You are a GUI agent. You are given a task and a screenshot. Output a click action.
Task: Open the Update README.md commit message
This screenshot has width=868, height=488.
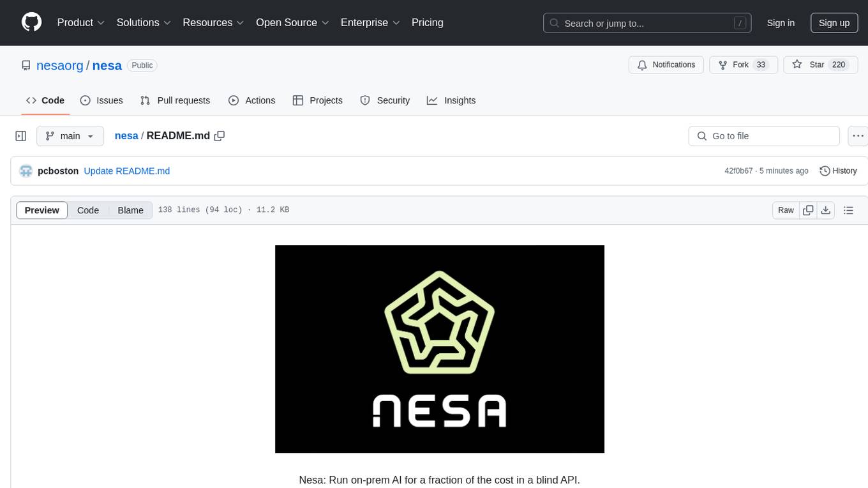127,171
